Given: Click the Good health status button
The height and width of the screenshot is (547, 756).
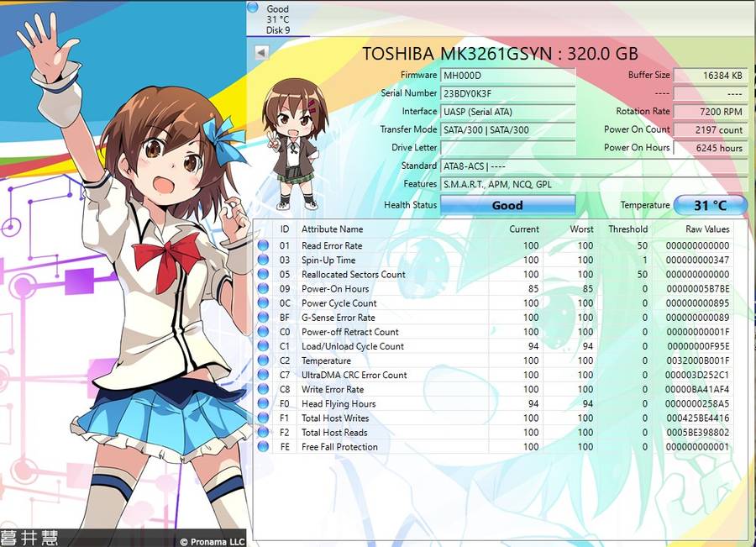Looking at the screenshot, I should (x=507, y=205).
